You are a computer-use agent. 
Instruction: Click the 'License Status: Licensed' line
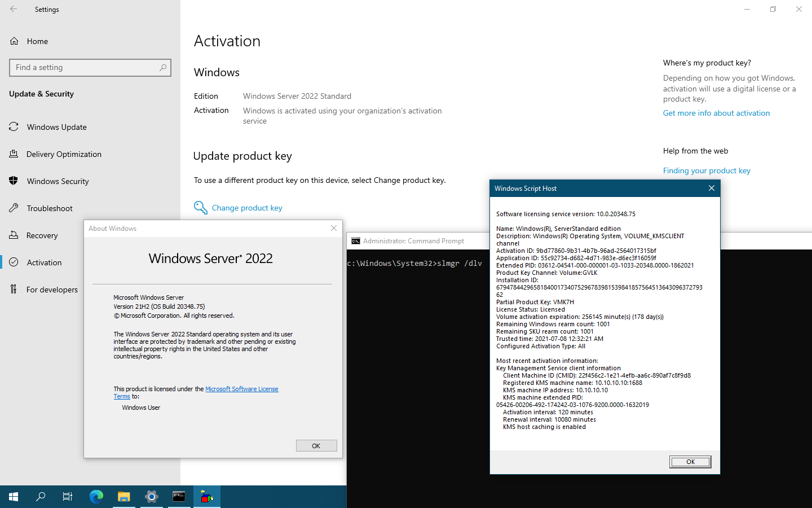coord(531,309)
